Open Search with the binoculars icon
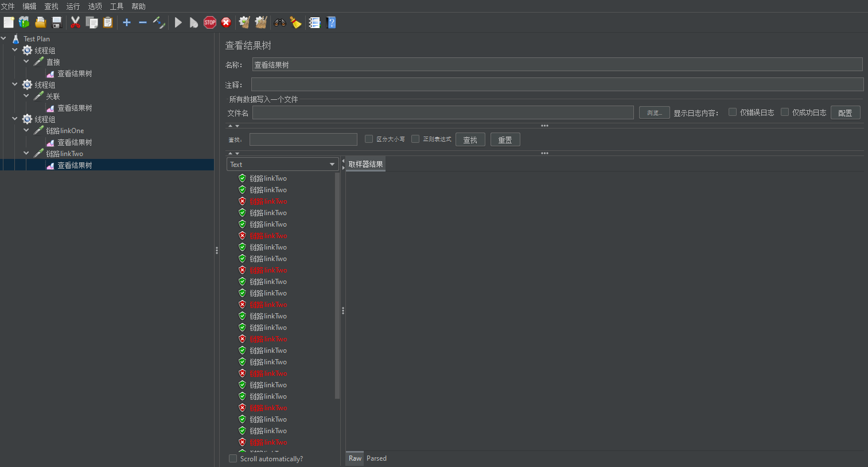 (x=280, y=22)
